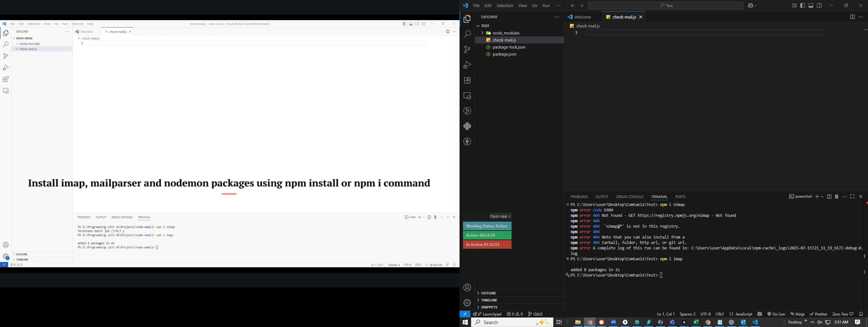The image size is (868, 327).
Task: Open the Thunder Client lightning icon
Action: (467, 141)
